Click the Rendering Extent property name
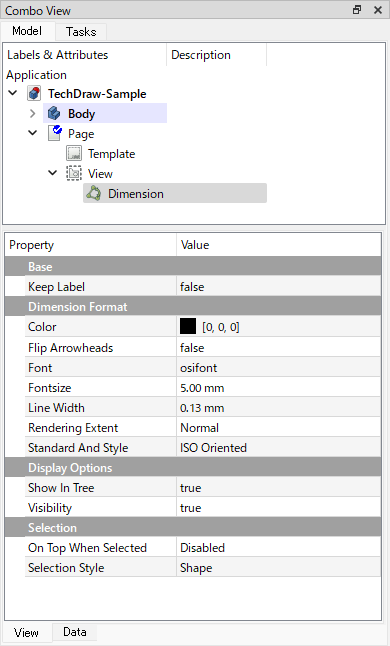This screenshot has width=390, height=646. [73, 428]
